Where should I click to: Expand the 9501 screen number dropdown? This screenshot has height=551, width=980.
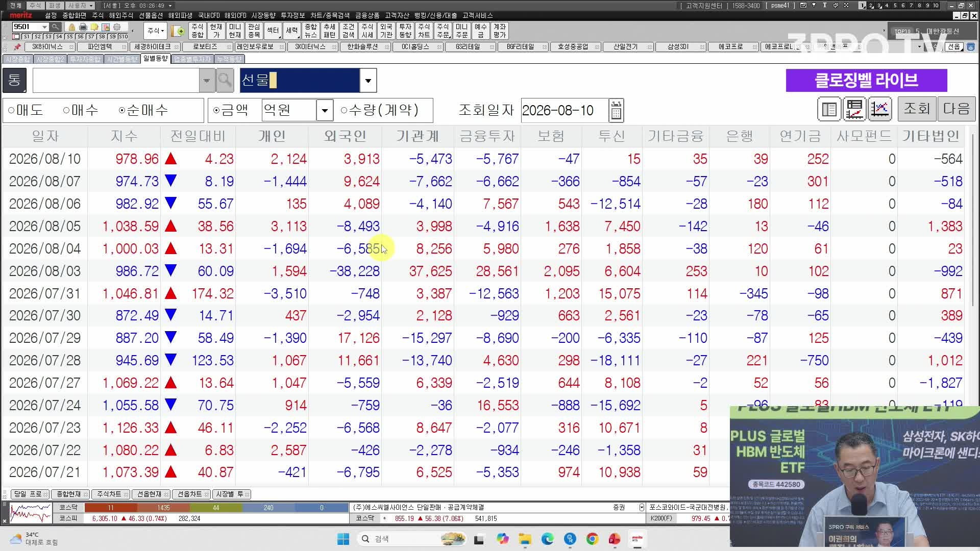(x=44, y=27)
